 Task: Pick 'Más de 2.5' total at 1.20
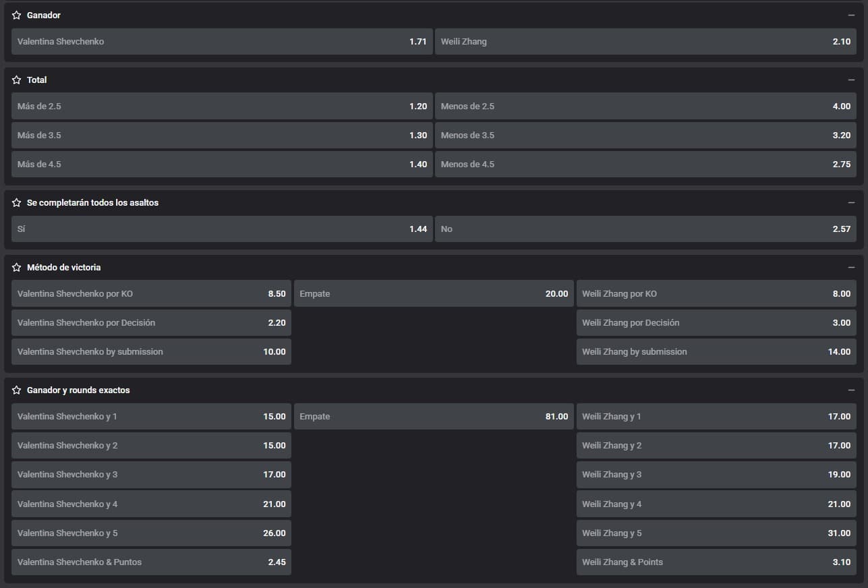click(x=222, y=106)
